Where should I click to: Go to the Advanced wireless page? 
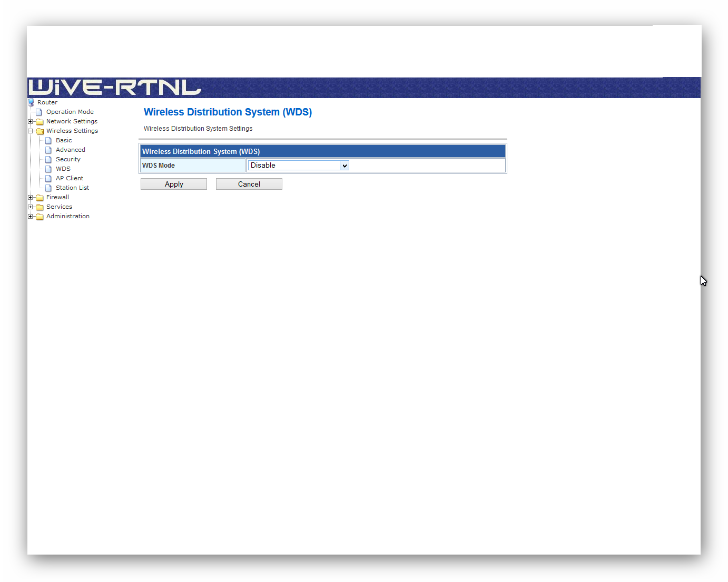point(71,150)
